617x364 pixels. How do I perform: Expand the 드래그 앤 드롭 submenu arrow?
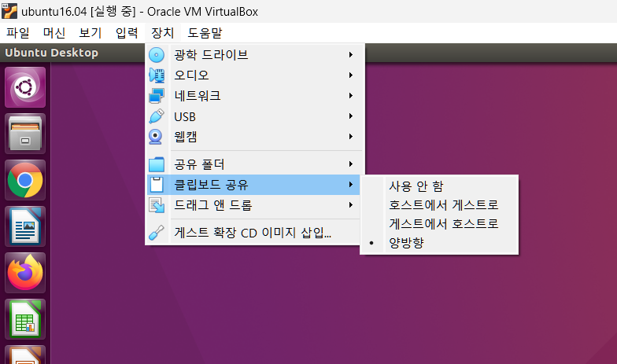(x=351, y=204)
